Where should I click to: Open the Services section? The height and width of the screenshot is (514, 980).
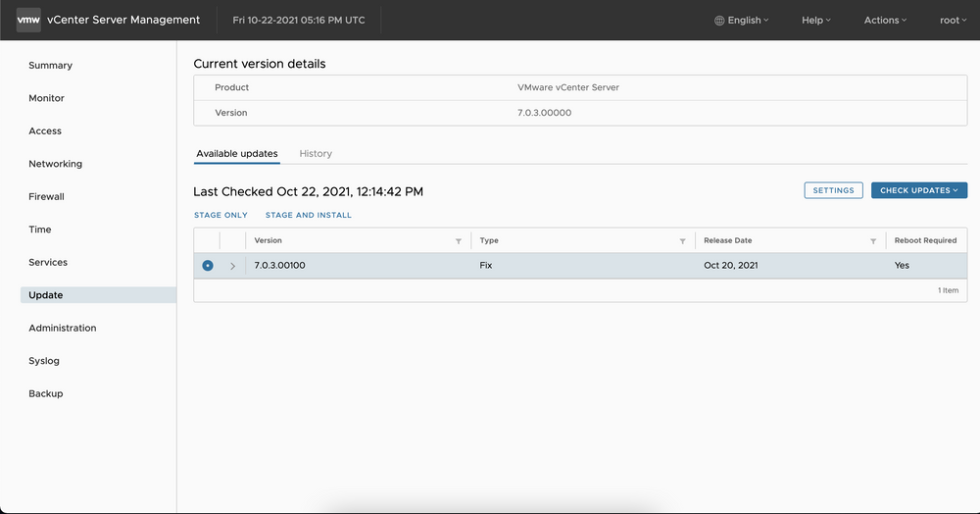pos(48,262)
